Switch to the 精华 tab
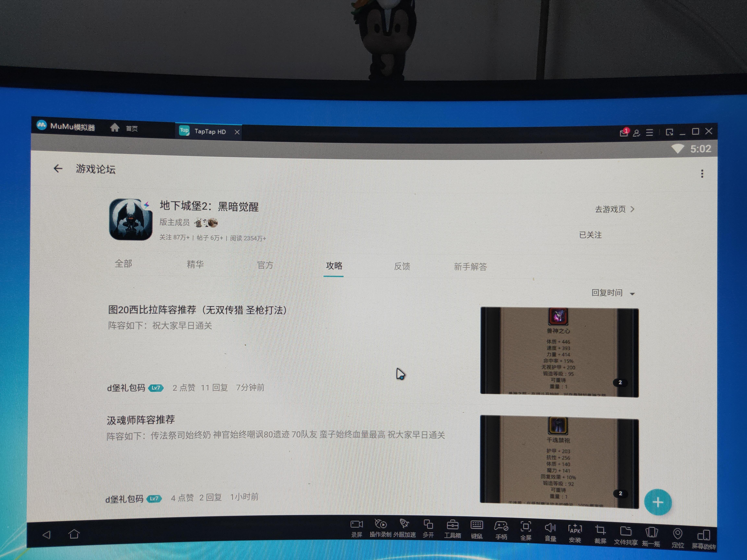The image size is (747, 560). 195,264
